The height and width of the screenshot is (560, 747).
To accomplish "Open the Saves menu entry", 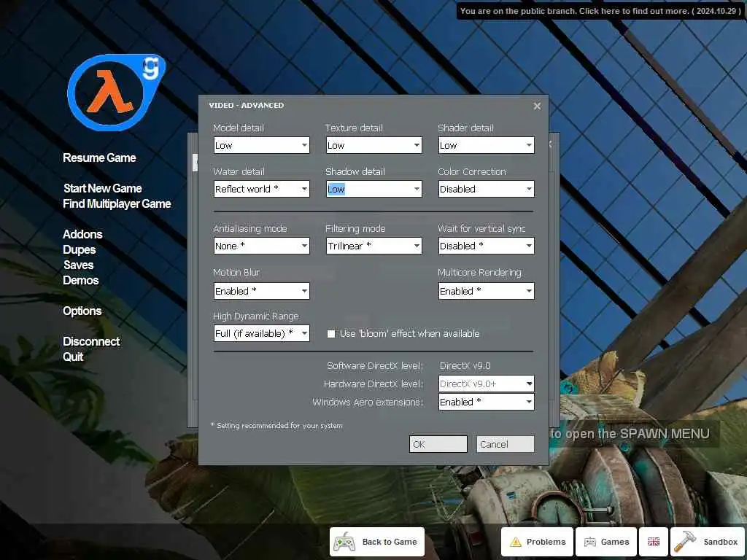I will 79,265.
